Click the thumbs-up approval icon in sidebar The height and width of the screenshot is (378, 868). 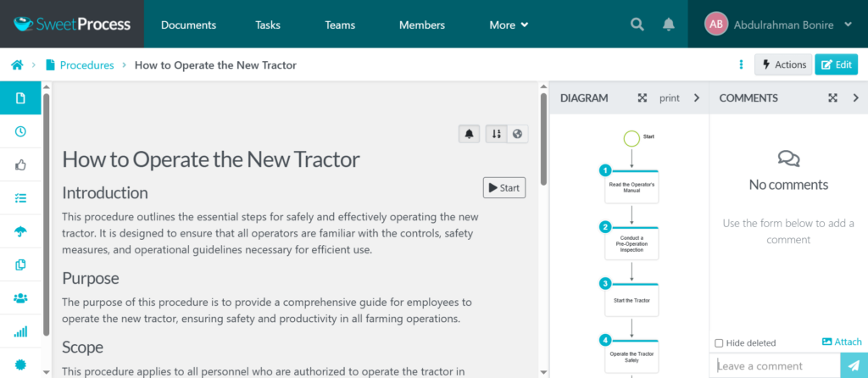pos(20,164)
